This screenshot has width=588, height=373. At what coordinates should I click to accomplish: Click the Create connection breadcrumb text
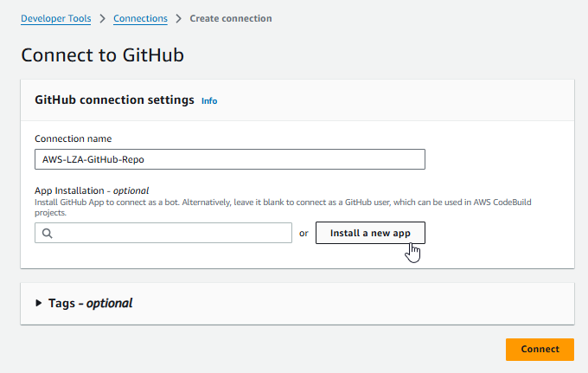[231, 18]
